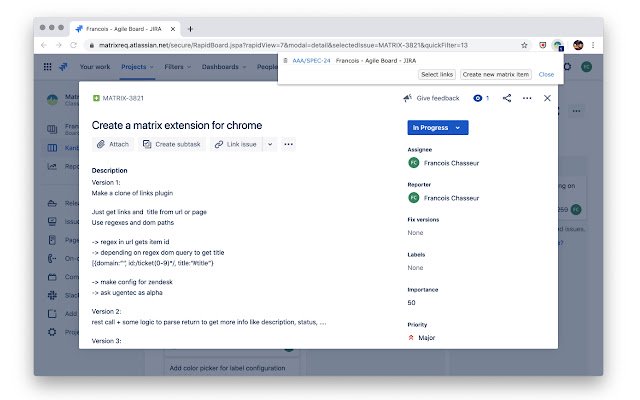Click the red shield extension icon
Viewport: 640px width, 400px height.
tap(542, 45)
